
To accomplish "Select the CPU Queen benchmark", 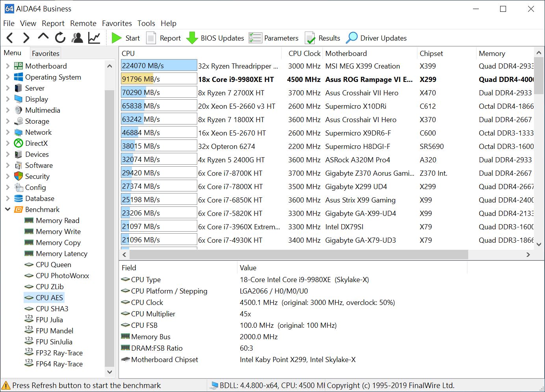I will tap(53, 264).
